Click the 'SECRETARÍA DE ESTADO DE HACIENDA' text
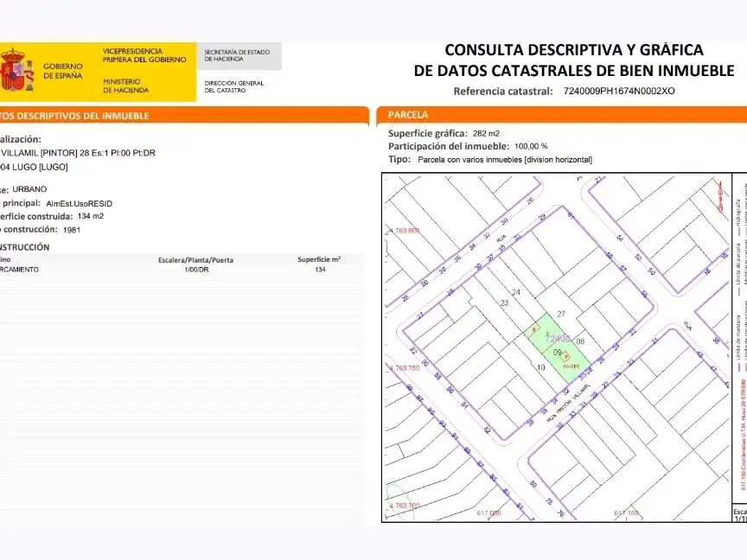747x560 pixels. (x=237, y=55)
